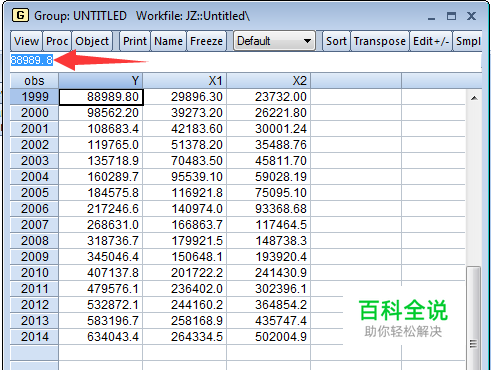Image resolution: width=491 pixels, height=370 pixels.
Task: Select row header 1999
Action: coord(34,97)
